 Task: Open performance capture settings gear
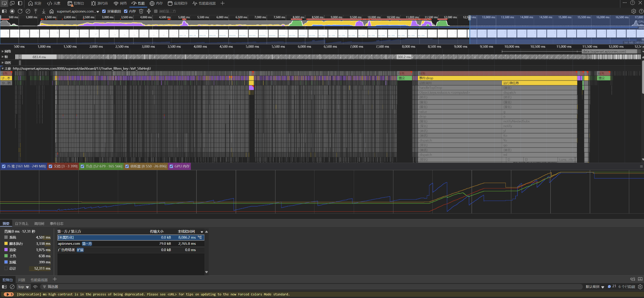tap(634, 11)
